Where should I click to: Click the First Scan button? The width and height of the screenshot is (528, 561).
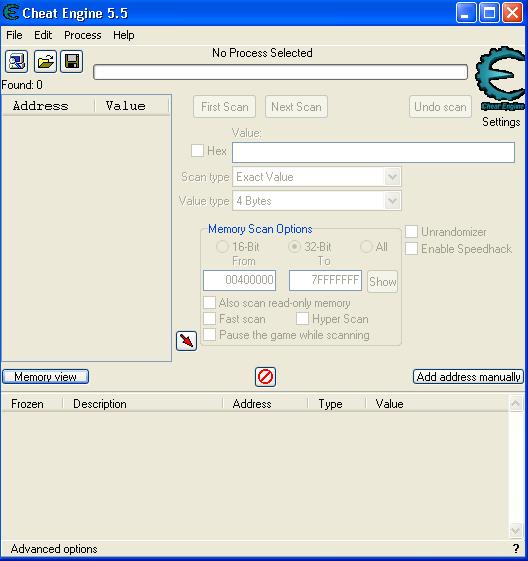click(x=225, y=107)
